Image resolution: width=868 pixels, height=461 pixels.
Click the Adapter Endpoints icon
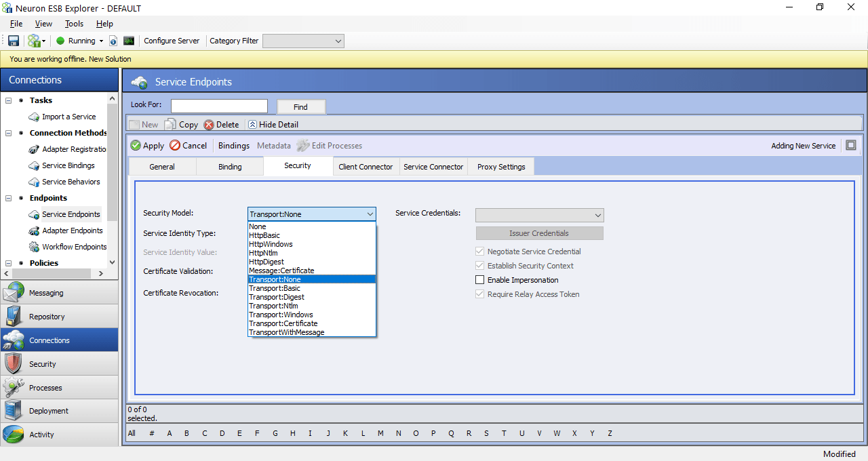pos(34,230)
